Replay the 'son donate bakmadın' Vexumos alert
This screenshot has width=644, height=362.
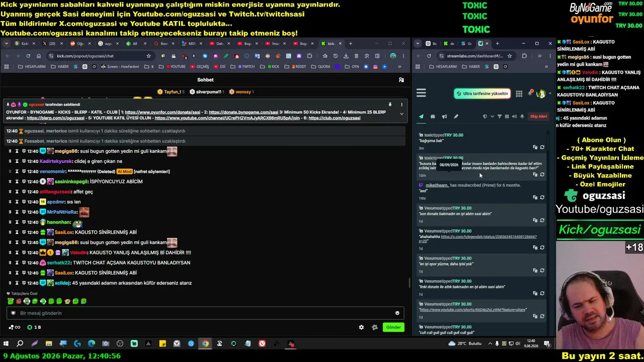pos(542,220)
